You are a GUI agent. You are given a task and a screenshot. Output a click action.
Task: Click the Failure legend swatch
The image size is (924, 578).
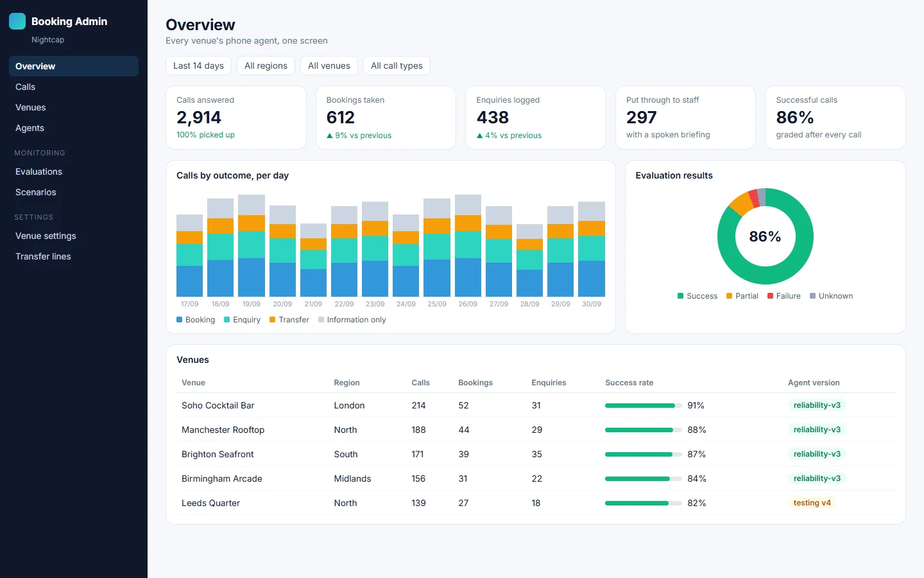click(770, 296)
